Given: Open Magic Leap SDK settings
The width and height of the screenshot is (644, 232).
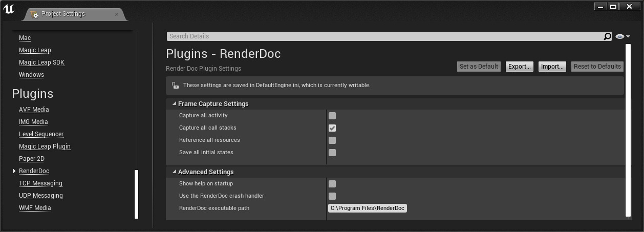Looking at the screenshot, I should [41, 62].
